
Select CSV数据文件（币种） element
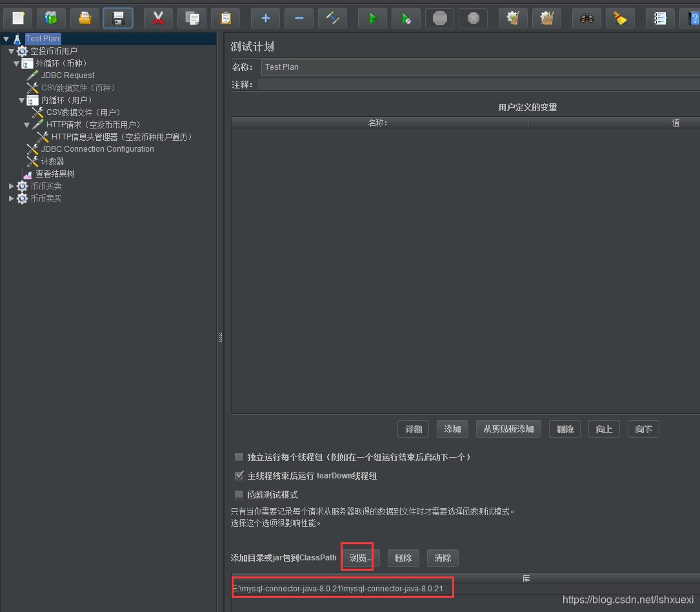point(78,88)
